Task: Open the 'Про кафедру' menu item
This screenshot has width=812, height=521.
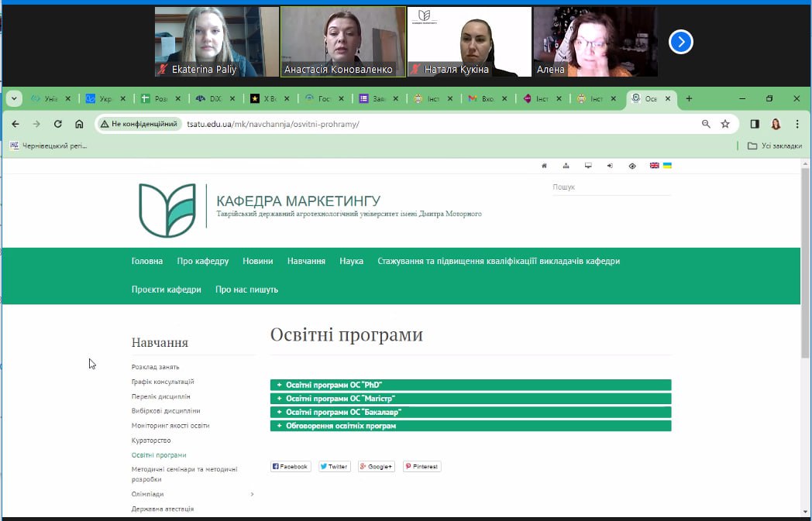Action: pos(203,262)
